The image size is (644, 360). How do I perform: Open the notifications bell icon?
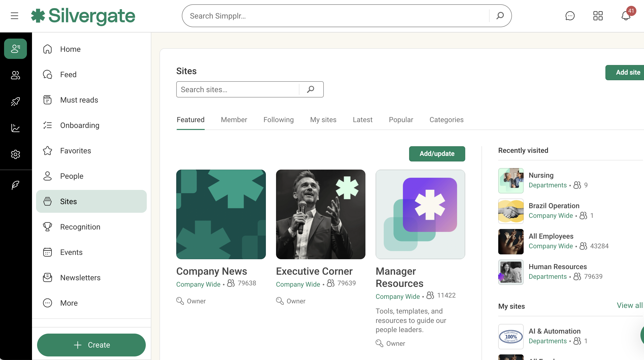(x=626, y=16)
